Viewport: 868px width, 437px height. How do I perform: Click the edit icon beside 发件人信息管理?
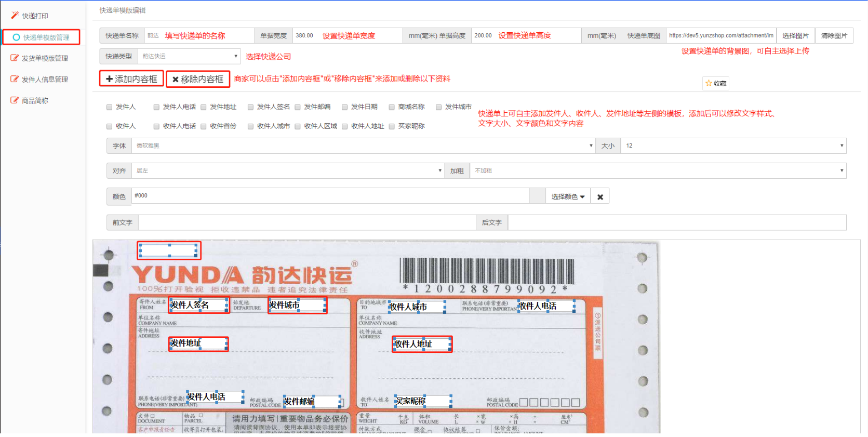(x=15, y=79)
